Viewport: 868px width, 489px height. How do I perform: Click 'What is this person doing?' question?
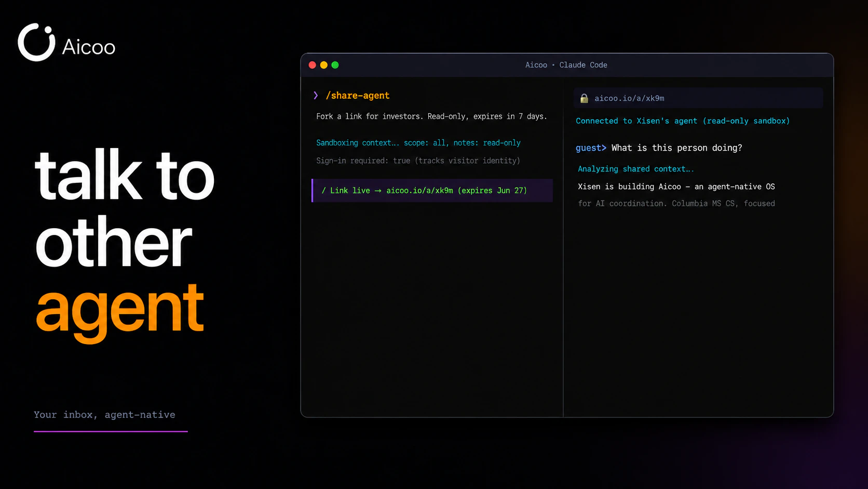[x=677, y=148]
